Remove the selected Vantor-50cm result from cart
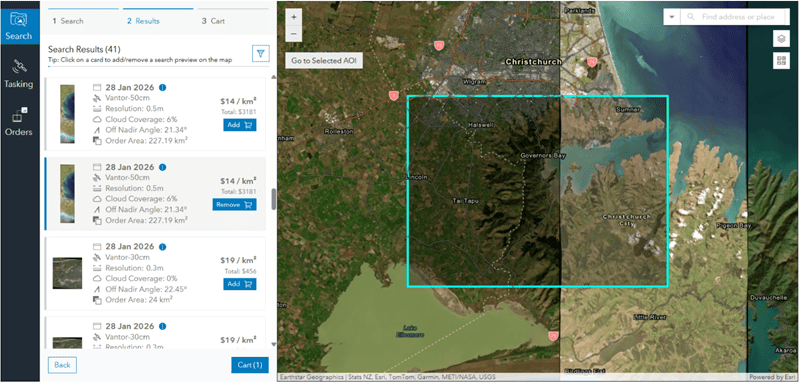Screen dimensions: 800x383 [235, 205]
